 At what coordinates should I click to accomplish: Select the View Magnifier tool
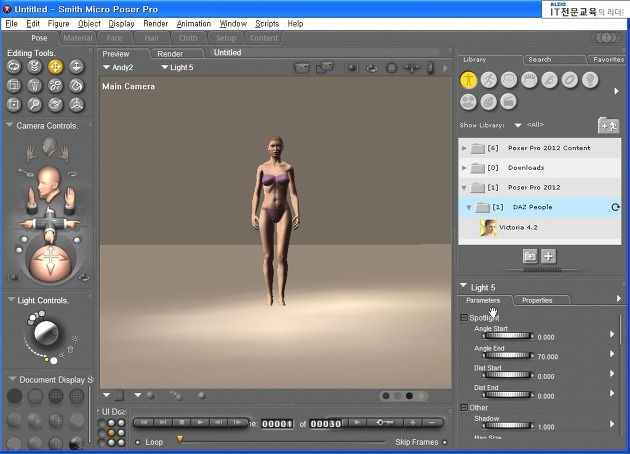35,104
